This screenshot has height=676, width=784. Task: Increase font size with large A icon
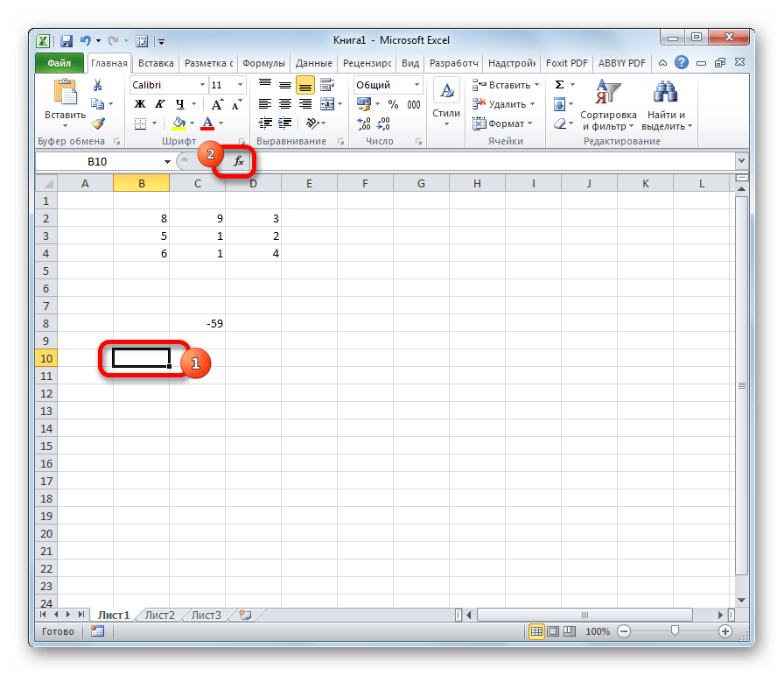pos(216,104)
